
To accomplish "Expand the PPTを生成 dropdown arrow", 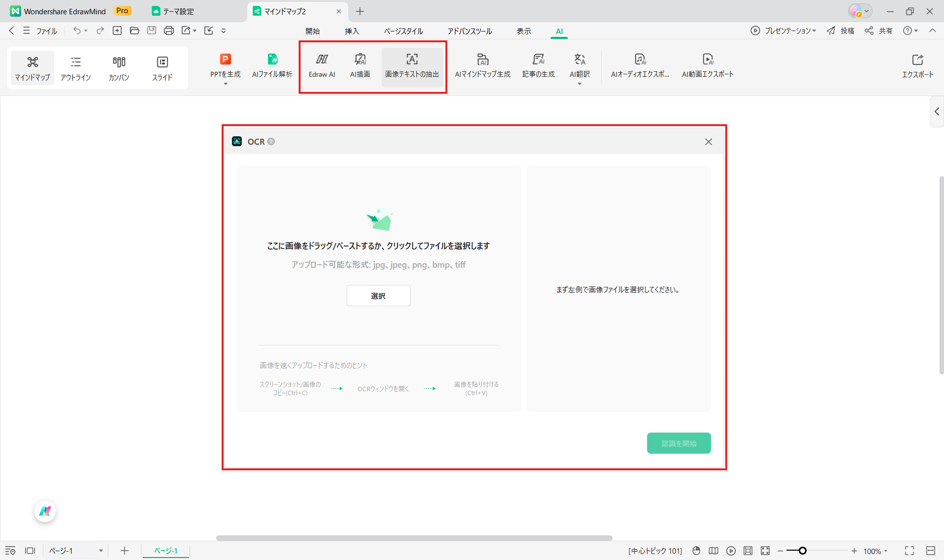I will pos(225,84).
